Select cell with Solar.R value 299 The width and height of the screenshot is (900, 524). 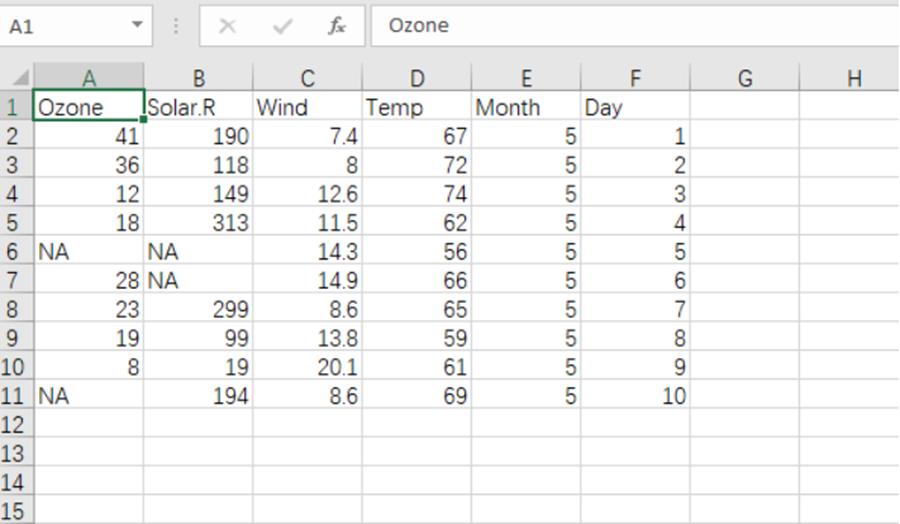coord(198,309)
